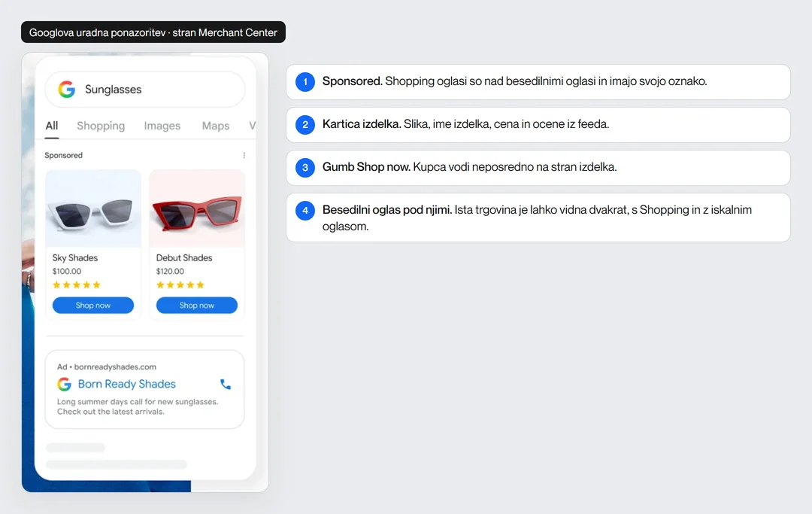The width and height of the screenshot is (812, 514).
Task: Click Shop now under Debut Shades
Action: [x=197, y=306]
